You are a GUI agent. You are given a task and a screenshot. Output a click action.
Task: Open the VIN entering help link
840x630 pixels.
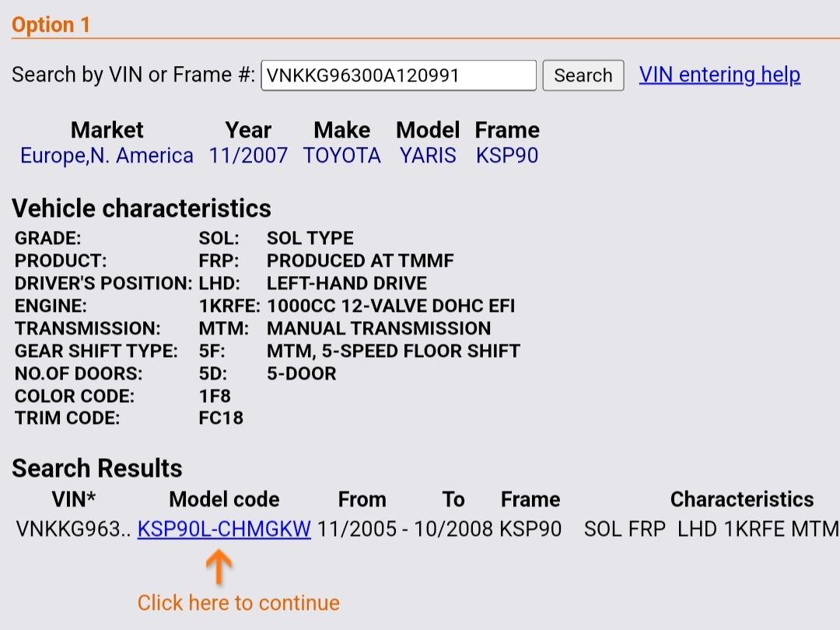coord(719,75)
